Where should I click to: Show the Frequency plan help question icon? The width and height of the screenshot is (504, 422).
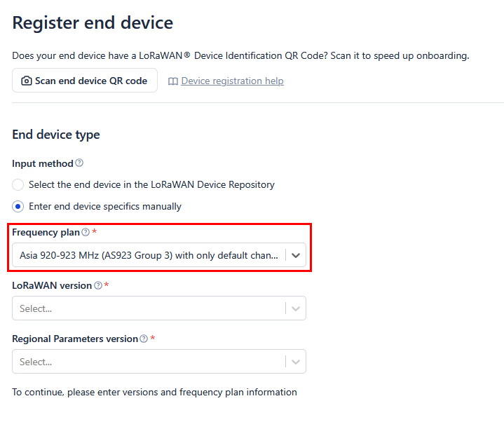tap(86, 232)
